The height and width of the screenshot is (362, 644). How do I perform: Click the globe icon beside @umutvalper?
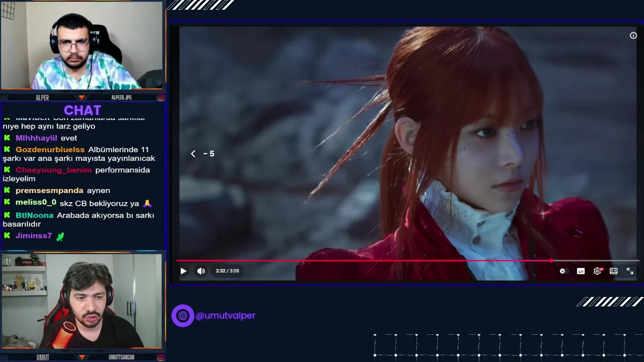click(x=183, y=316)
